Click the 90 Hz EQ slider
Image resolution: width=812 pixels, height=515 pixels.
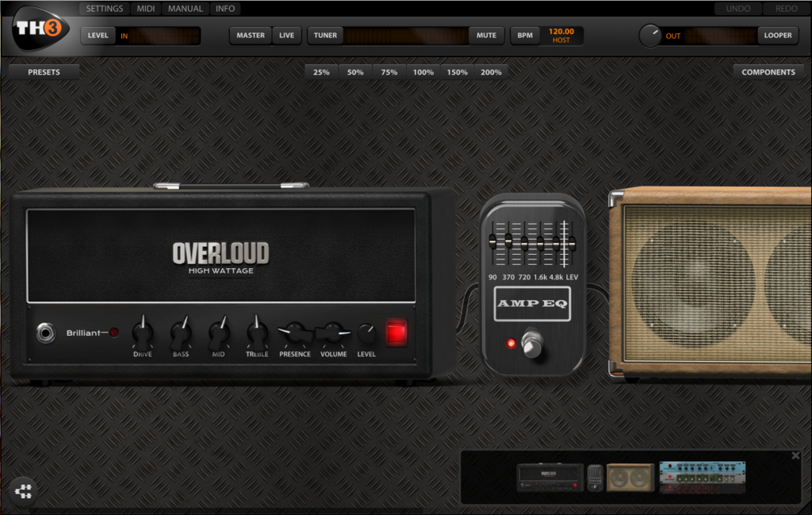[492, 241]
